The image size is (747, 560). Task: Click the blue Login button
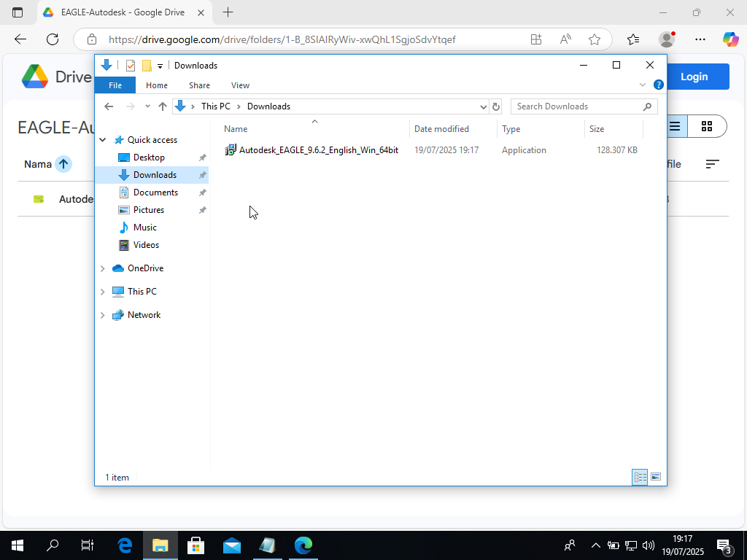click(694, 77)
